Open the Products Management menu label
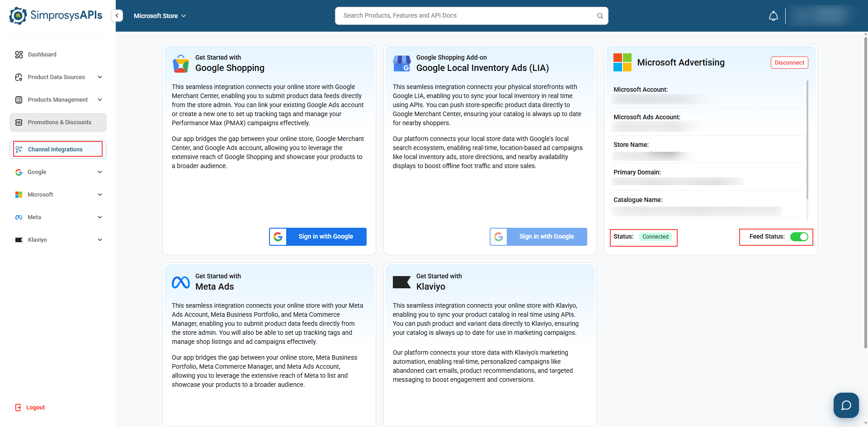The width and height of the screenshot is (868, 427). [58, 100]
